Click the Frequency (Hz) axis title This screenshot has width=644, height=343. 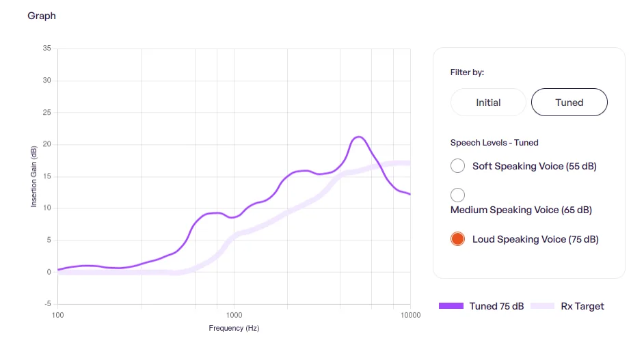point(234,328)
